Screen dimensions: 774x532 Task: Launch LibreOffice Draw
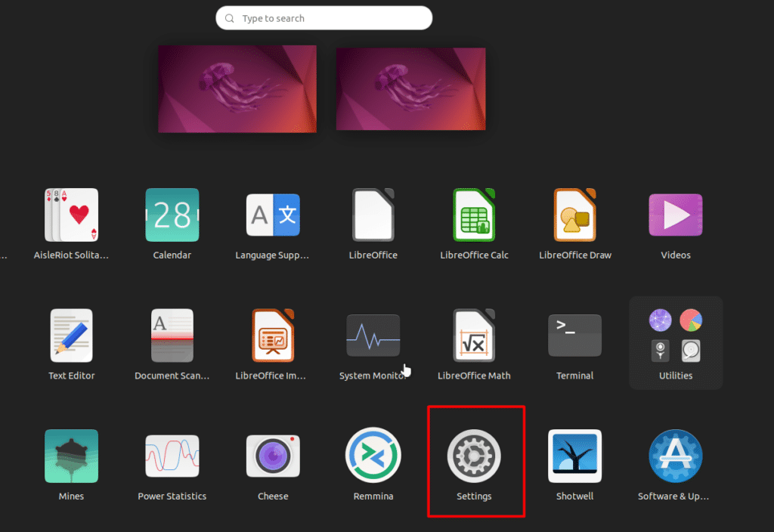(574, 215)
